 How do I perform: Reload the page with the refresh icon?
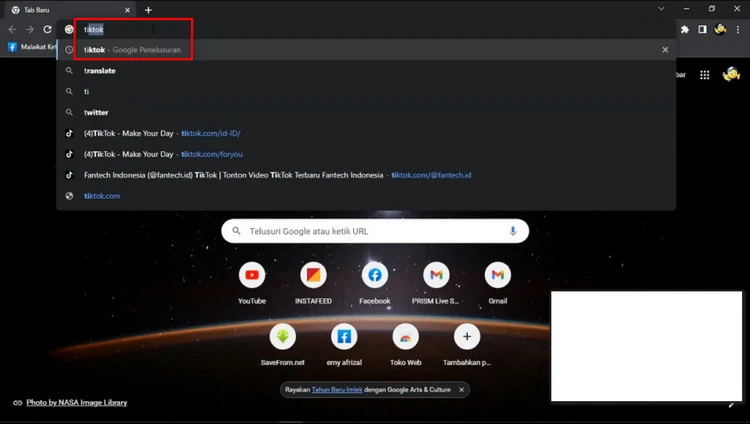pyautogui.click(x=47, y=29)
